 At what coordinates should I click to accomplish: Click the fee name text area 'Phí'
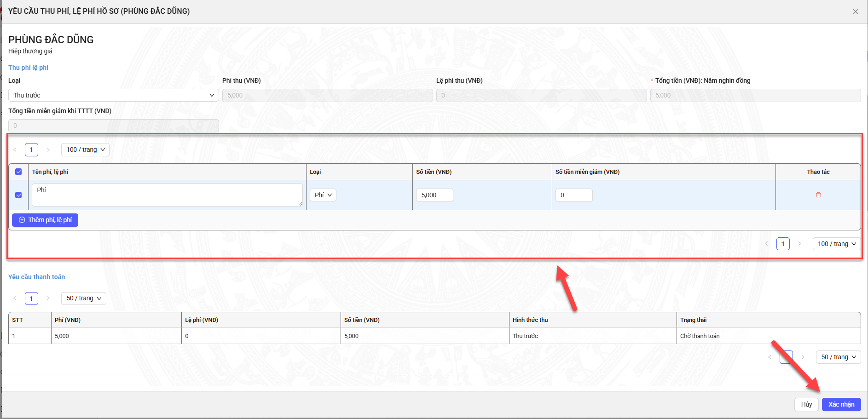click(167, 195)
